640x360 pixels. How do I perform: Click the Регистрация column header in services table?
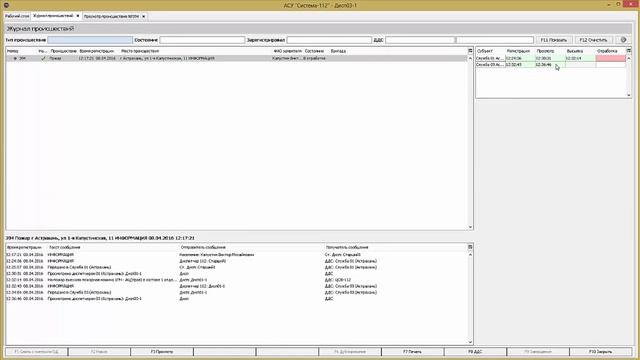tap(518, 51)
